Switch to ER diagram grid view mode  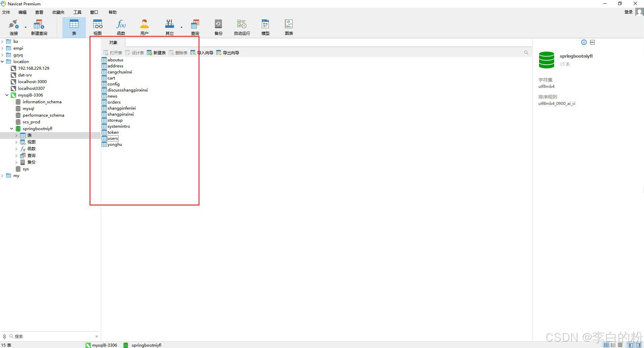(620, 345)
